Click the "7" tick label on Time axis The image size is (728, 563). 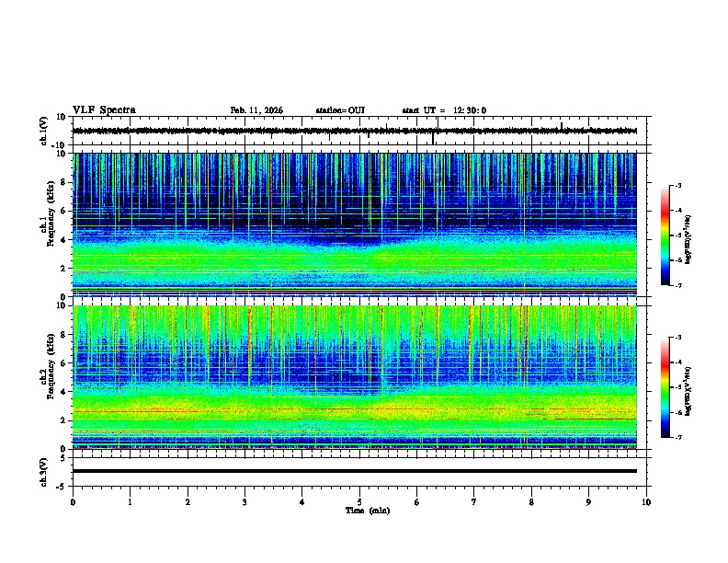(x=474, y=502)
